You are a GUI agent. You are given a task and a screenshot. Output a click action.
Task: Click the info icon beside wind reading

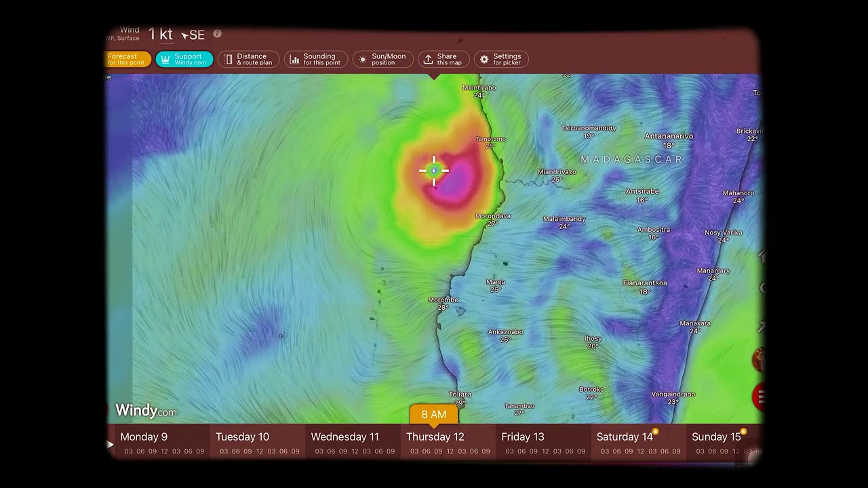[217, 33]
